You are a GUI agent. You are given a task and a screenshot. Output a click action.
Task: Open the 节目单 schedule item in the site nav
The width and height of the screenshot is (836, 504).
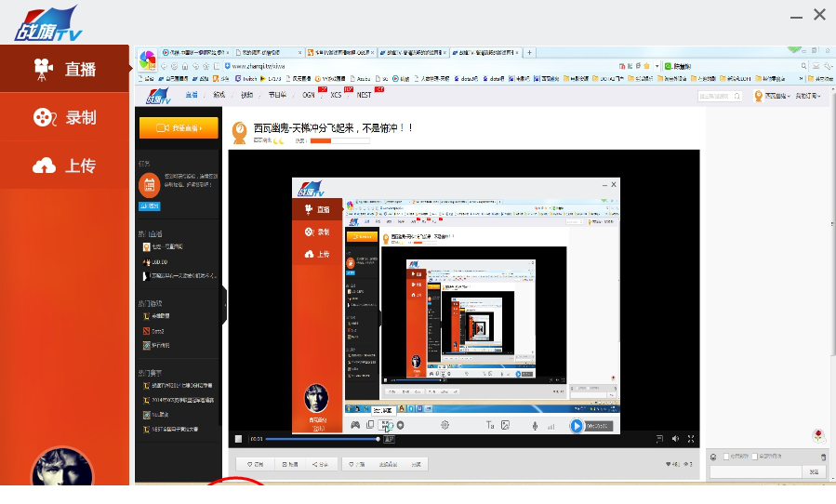tap(277, 95)
